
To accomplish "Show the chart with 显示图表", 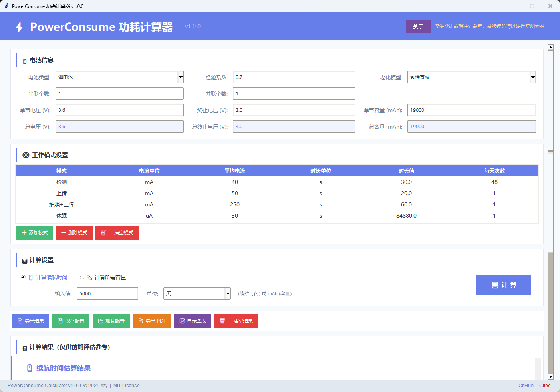I will (193, 321).
